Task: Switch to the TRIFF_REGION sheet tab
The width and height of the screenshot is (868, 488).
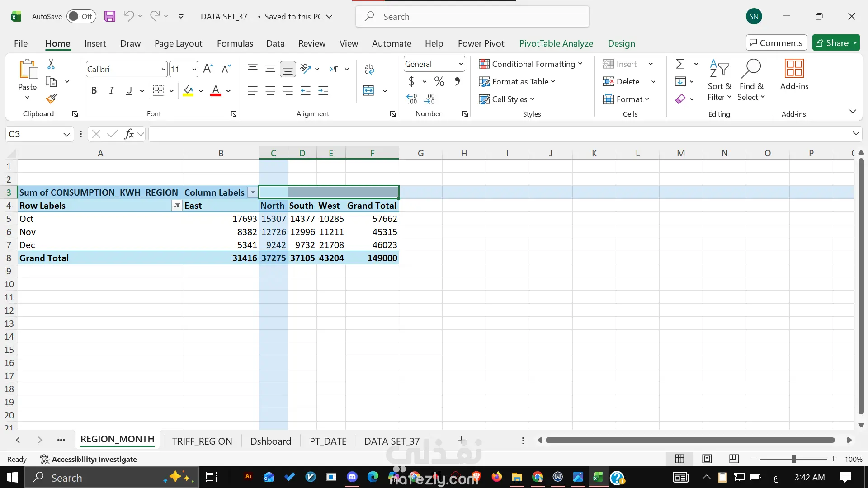Action: pyautogui.click(x=202, y=441)
